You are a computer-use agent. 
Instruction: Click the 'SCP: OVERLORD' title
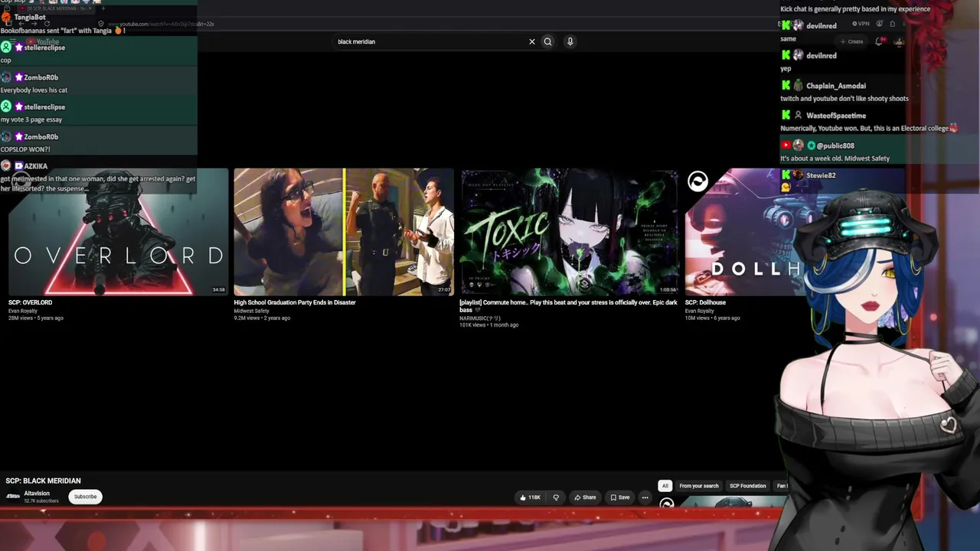pos(30,302)
